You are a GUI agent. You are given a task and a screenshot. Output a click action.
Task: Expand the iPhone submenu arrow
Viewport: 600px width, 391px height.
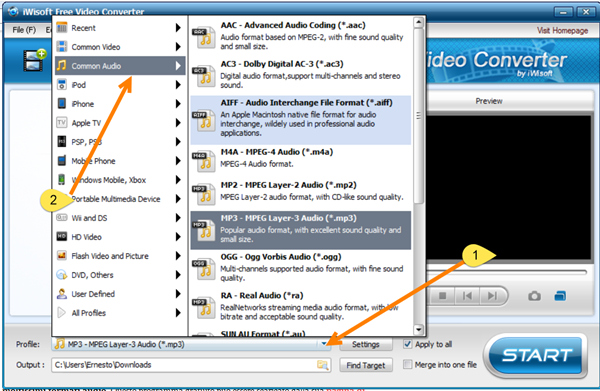pos(178,104)
